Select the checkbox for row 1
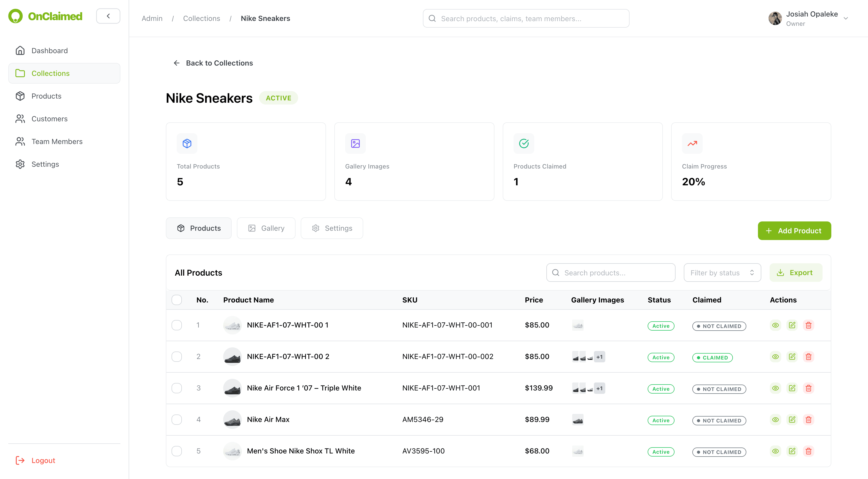Screen dimensions: 868x479 [x=176, y=325]
